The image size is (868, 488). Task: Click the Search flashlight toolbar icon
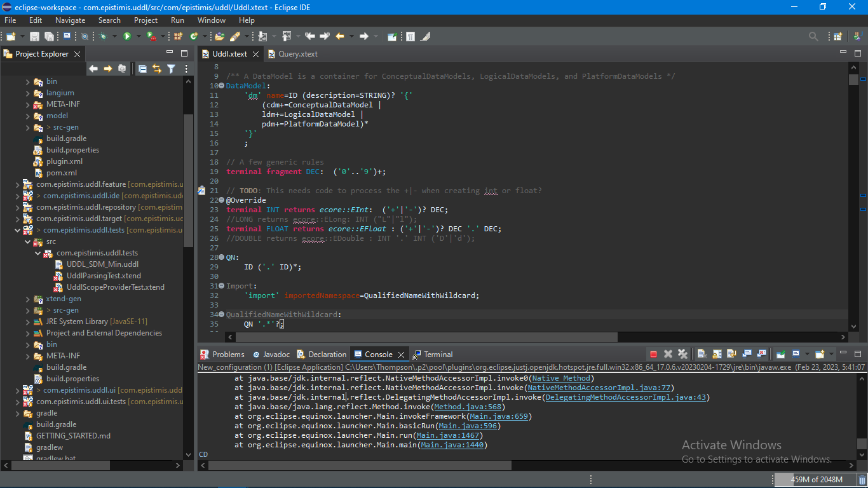(x=234, y=36)
